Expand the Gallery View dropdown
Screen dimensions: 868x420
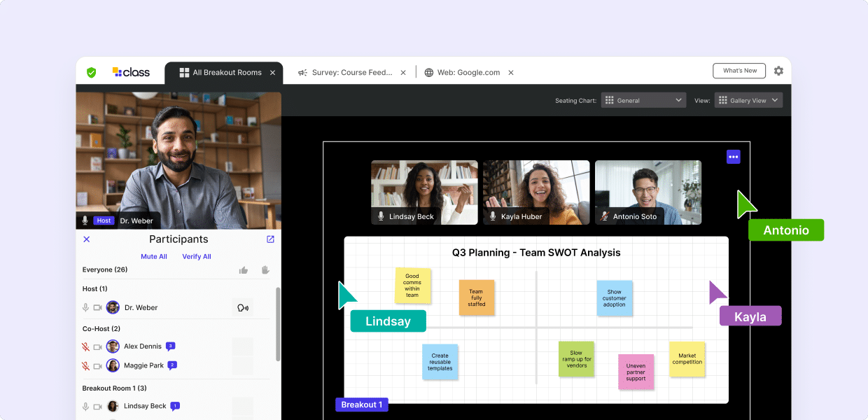[x=748, y=100]
